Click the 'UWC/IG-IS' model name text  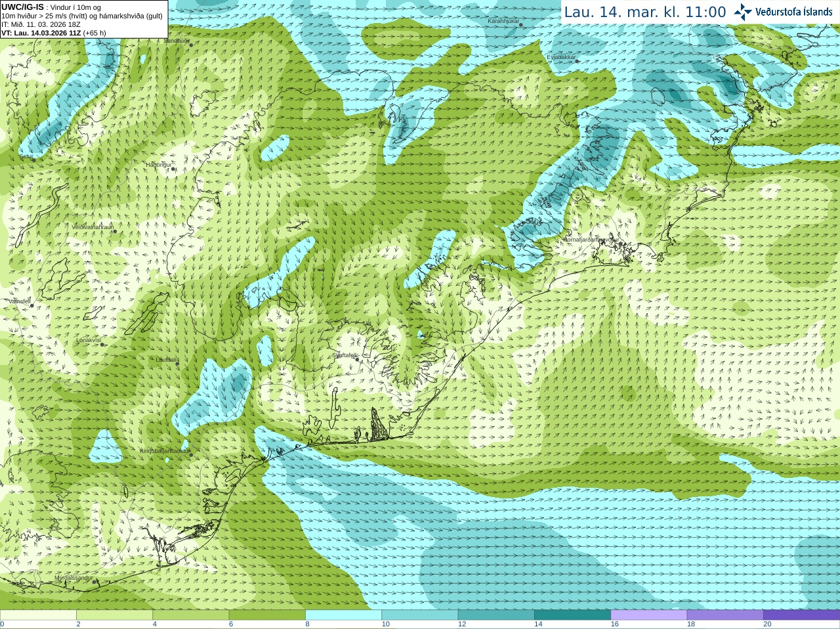[23, 7]
